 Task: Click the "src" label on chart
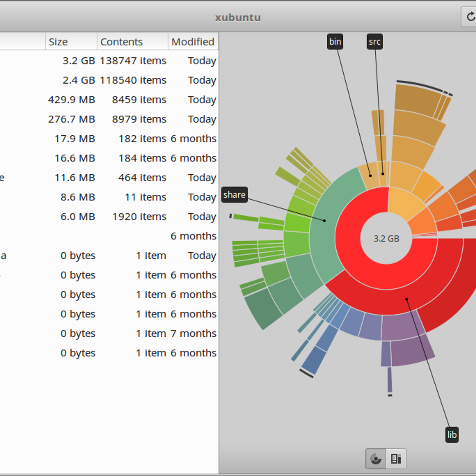tap(375, 42)
